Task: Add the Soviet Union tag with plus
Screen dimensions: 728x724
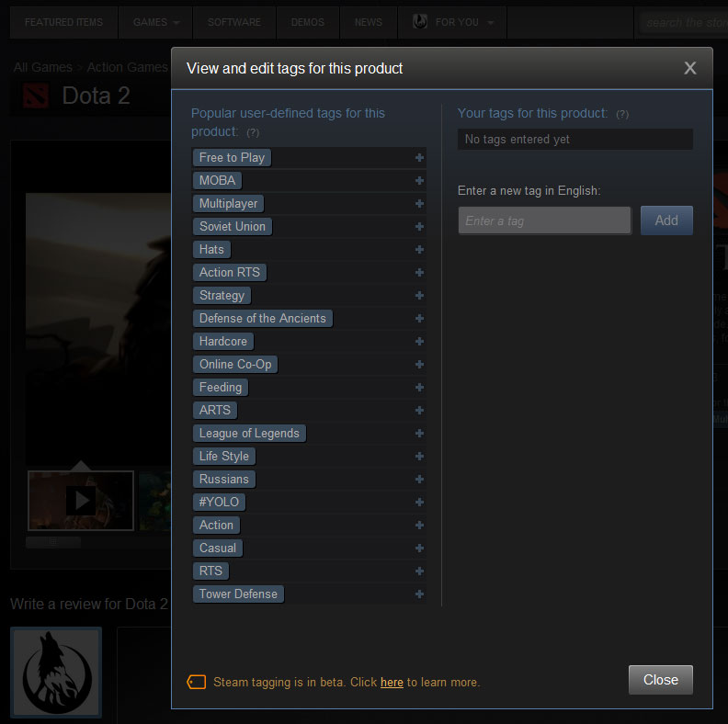Action: pos(419,227)
